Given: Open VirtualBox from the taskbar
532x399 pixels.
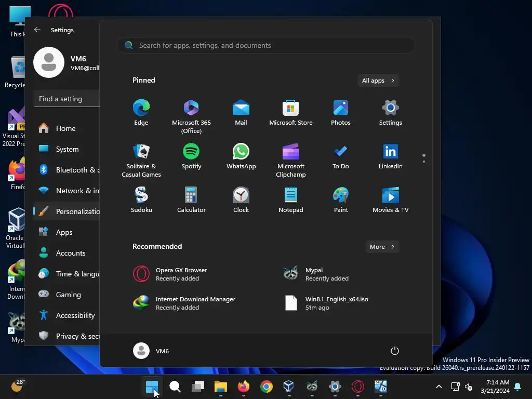Looking at the screenshot, I should [x=289, y=387].
